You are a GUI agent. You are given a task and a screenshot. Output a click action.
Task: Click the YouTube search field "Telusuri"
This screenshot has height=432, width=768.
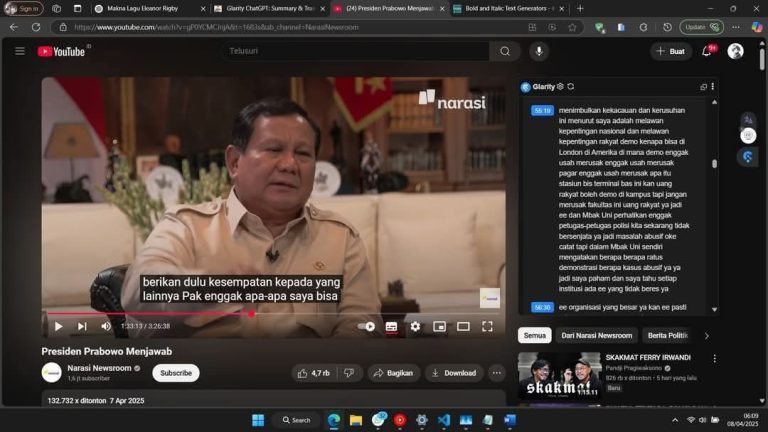355,51
